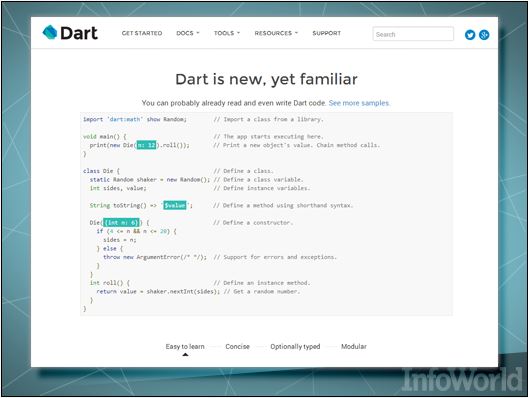Open the Get Started page
The height and width of the screenshot is (398, 528).
pos(142,33)
